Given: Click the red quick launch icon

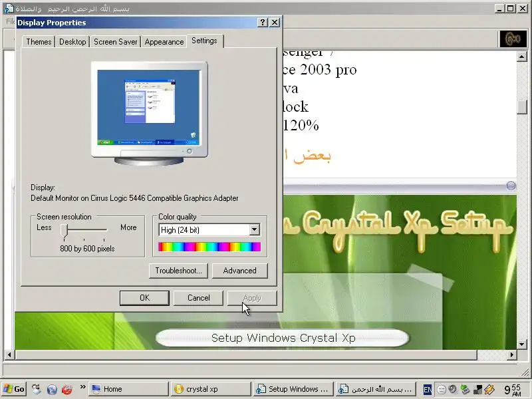Looking at the screenshot, I should click(67, 389).
